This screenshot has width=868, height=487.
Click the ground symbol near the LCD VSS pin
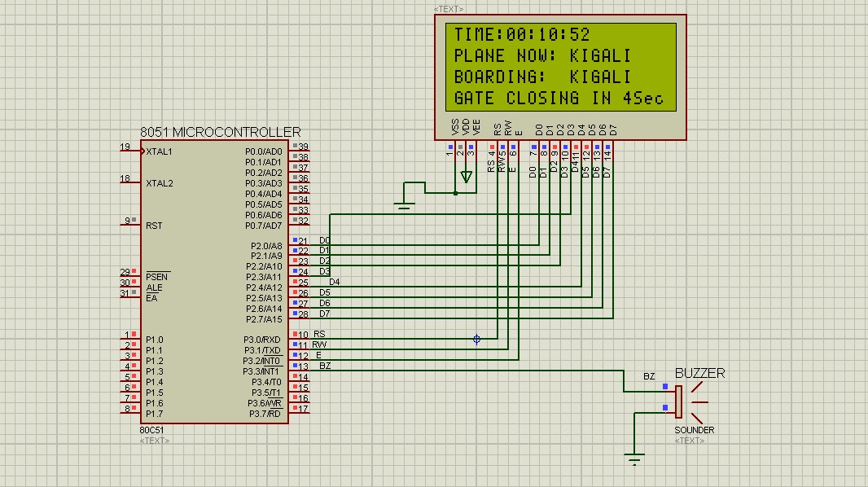pyautogui.click(x=405, y=205)
